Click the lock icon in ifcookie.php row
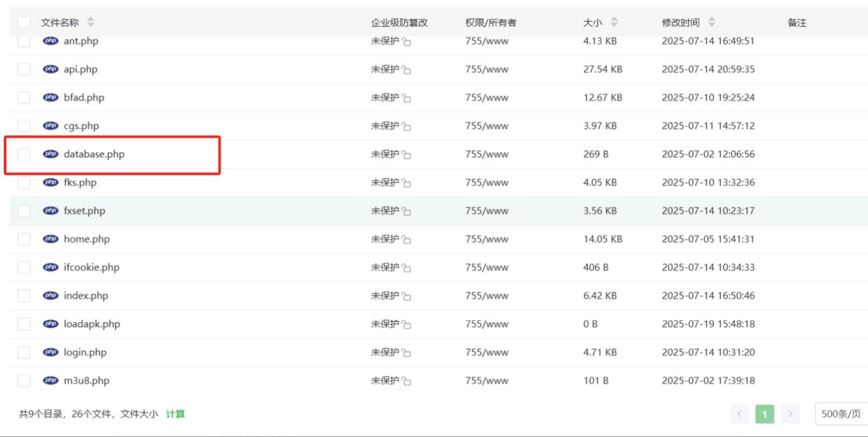868x437 pixels. 406,268
